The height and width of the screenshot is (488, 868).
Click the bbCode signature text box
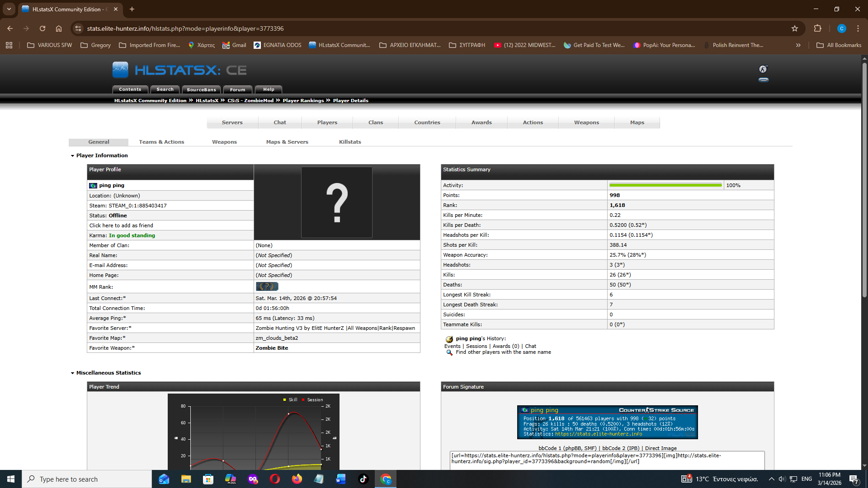pos(607,459)
